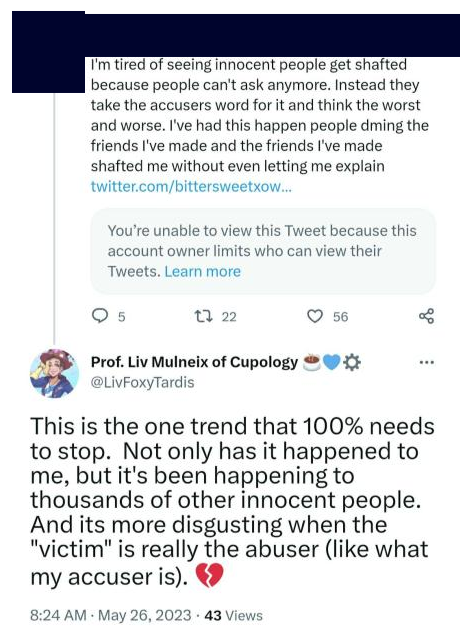
Task: Click the Learn more link
Action: pos(202,271)
